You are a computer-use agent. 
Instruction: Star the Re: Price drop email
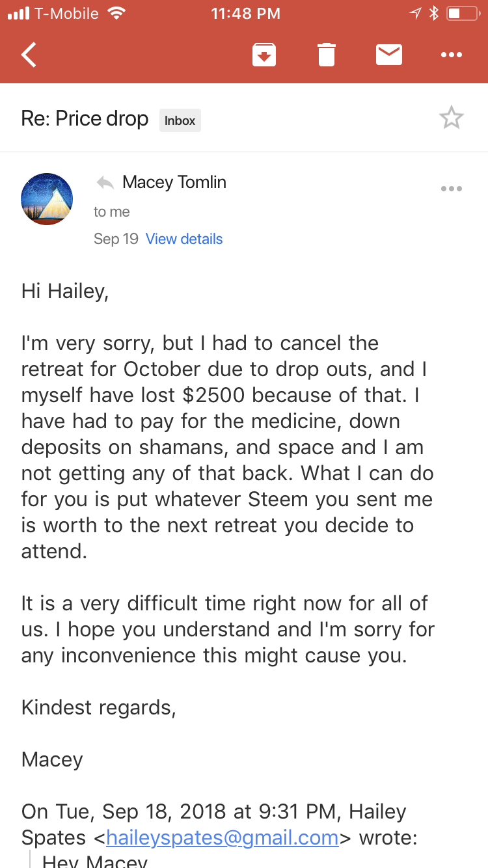coord(452,118)
